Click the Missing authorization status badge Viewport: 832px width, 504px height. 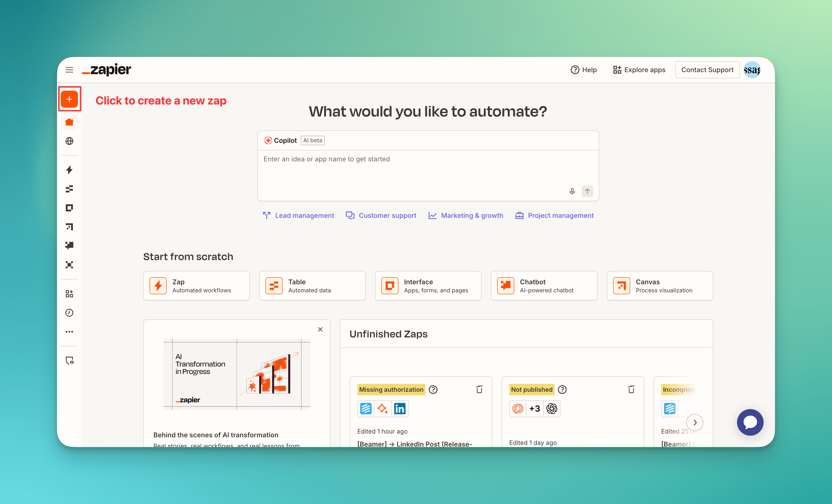pos(391,390)
